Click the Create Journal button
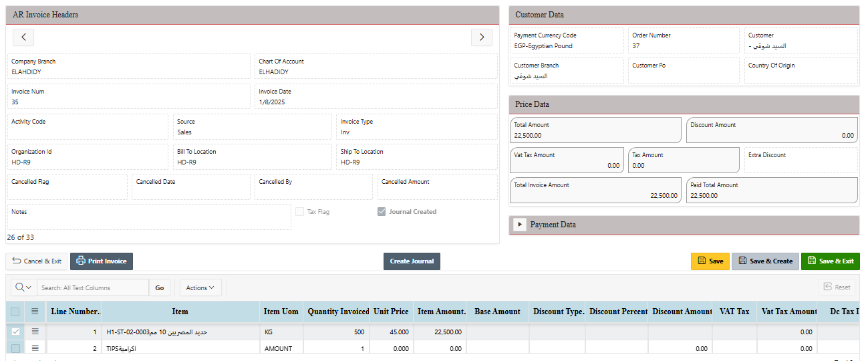The width and height of the screenshot is (868, 361). [412, 261]
